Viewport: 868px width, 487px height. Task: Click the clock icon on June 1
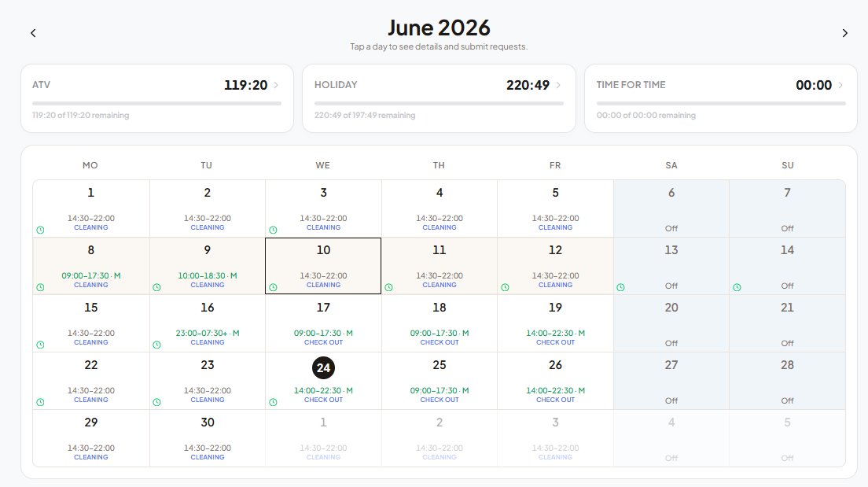click(40, 230)
